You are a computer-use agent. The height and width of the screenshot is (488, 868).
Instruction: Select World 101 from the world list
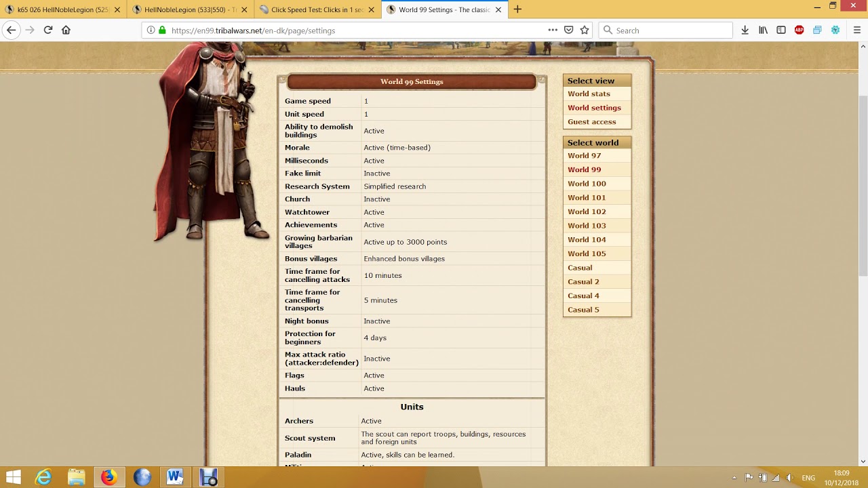click(x=587, y=197)
